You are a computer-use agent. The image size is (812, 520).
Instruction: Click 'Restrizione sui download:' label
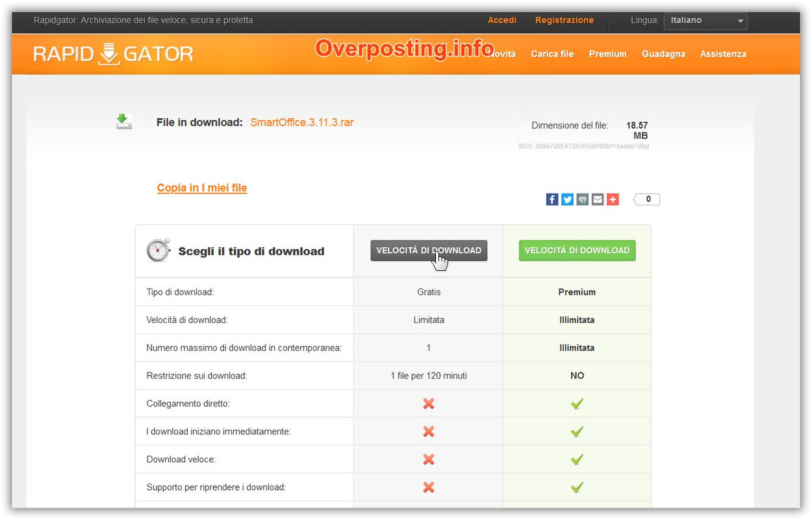[197, 376]
